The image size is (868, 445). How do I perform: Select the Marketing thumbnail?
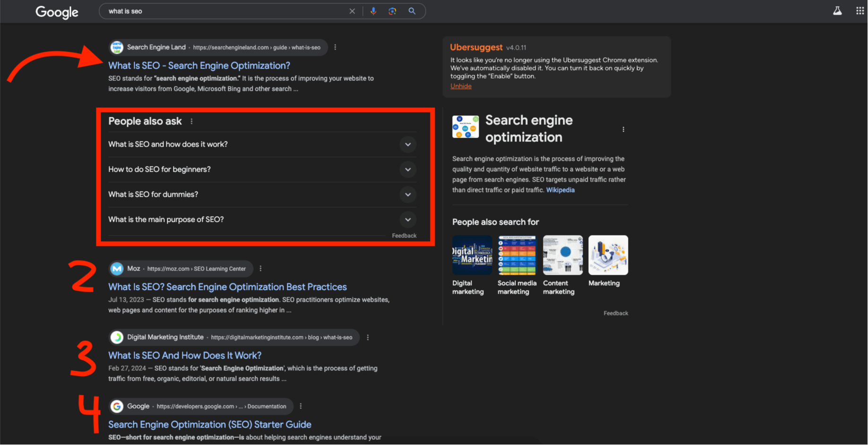[608, 255]
